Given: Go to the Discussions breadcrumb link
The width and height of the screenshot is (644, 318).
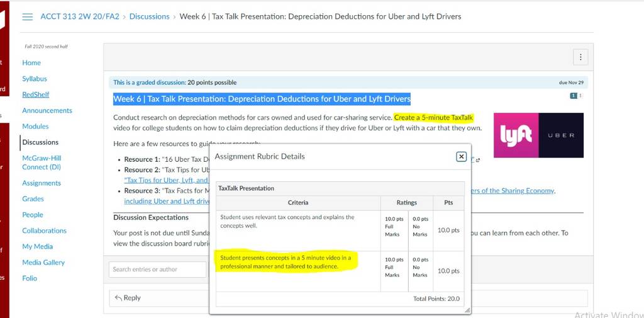Looking at the screenshot, I should tap(149, 16).
